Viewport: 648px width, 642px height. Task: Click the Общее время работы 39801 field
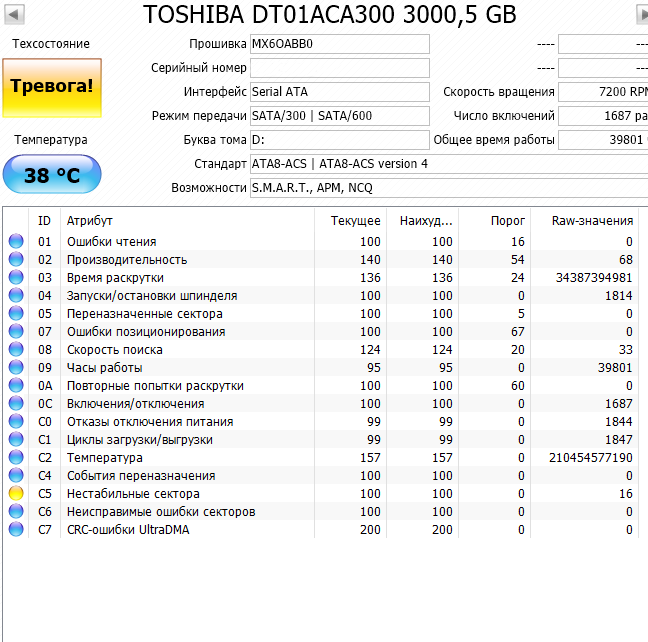click(603, 140)
